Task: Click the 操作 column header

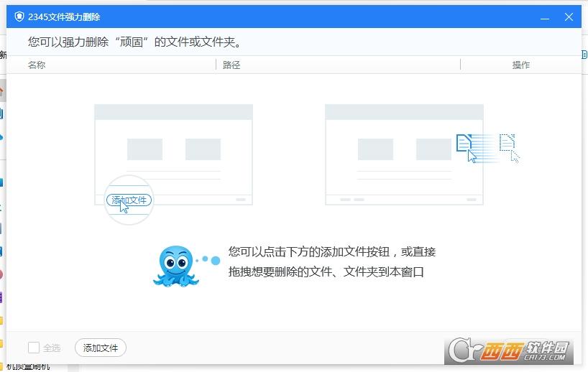Action: (x=521, y=65)
